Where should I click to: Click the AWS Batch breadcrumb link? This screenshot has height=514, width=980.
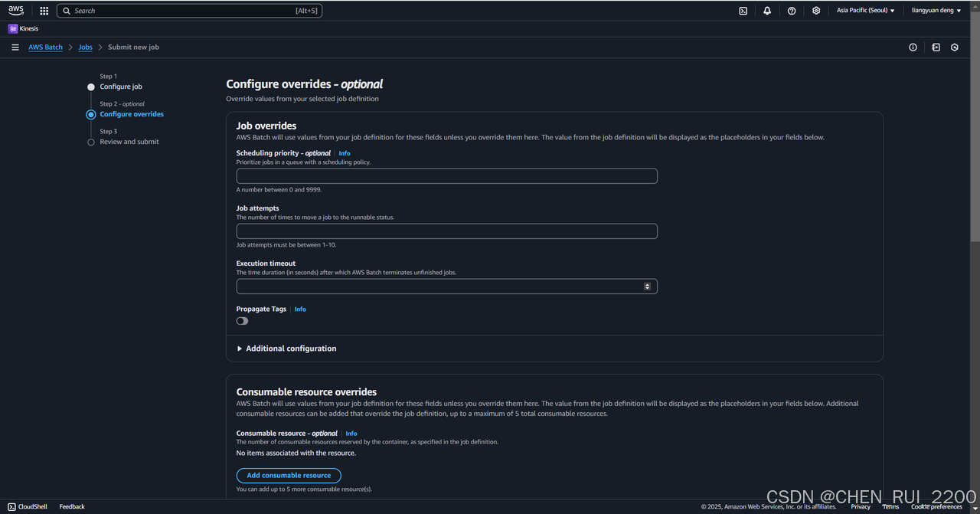(46, 47)
